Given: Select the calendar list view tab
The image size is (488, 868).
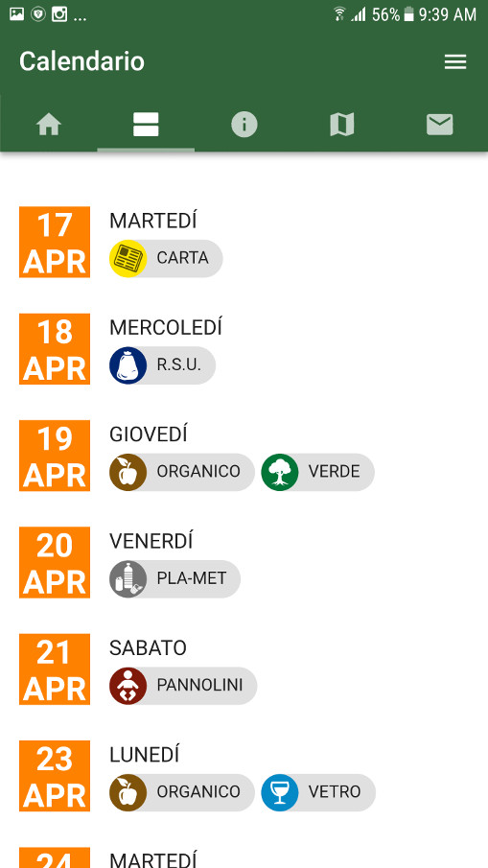Looking at the screenshot, I should [x=146, y=125].
